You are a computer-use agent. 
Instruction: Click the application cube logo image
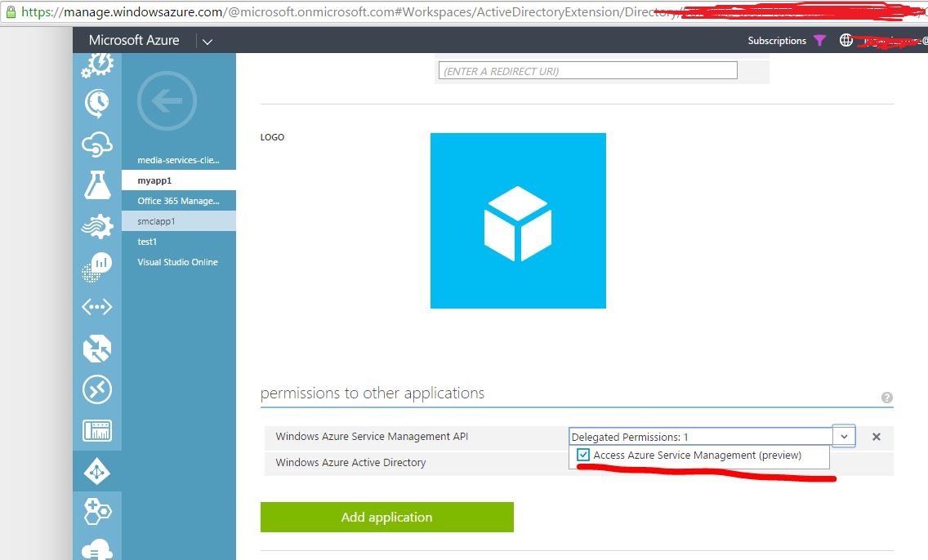tap(518, 220)
